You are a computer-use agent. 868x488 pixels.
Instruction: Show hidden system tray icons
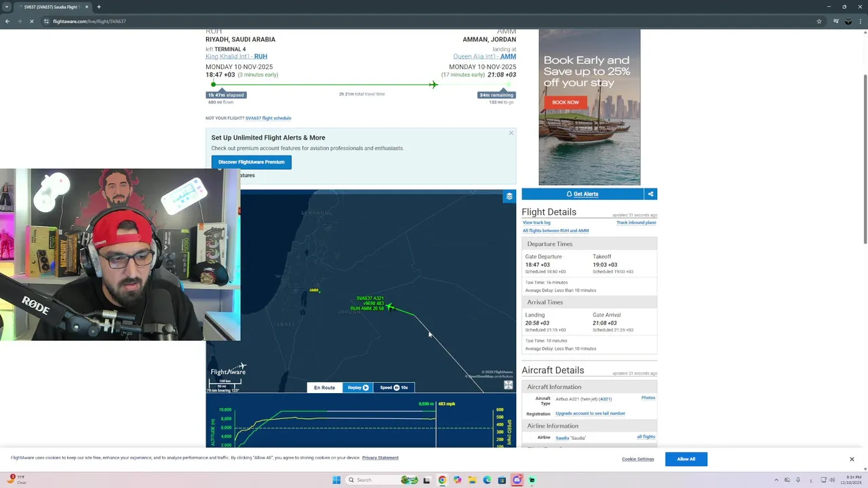(776, 480)
